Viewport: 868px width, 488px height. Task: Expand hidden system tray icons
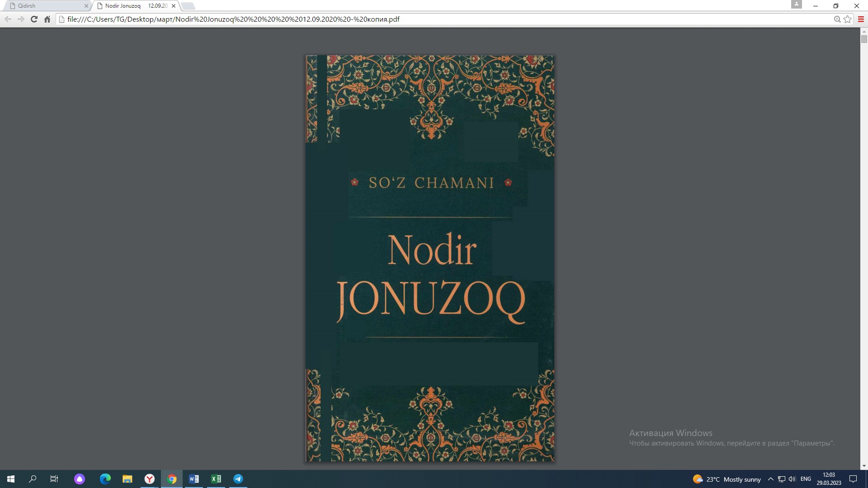[x=771, y=479]
